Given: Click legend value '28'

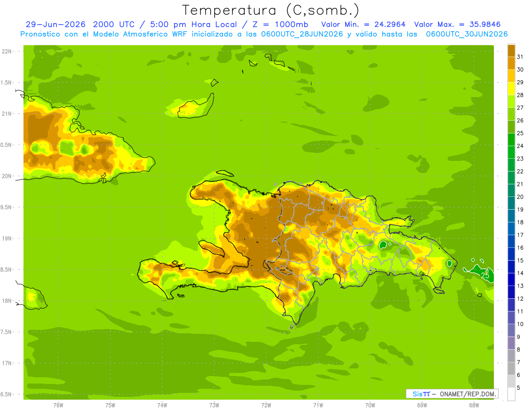Looking at the screenshot, I should tap(520, 95).
